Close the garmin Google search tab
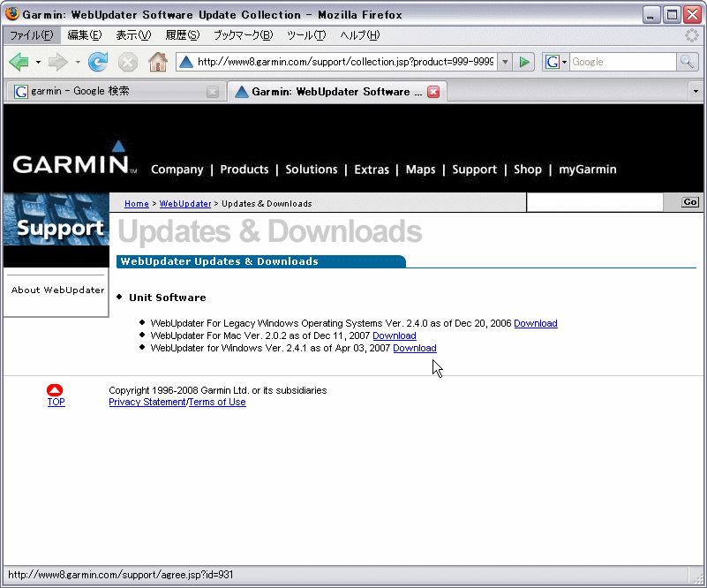Viewport: 707px width, 588px height. click(213, 92)
